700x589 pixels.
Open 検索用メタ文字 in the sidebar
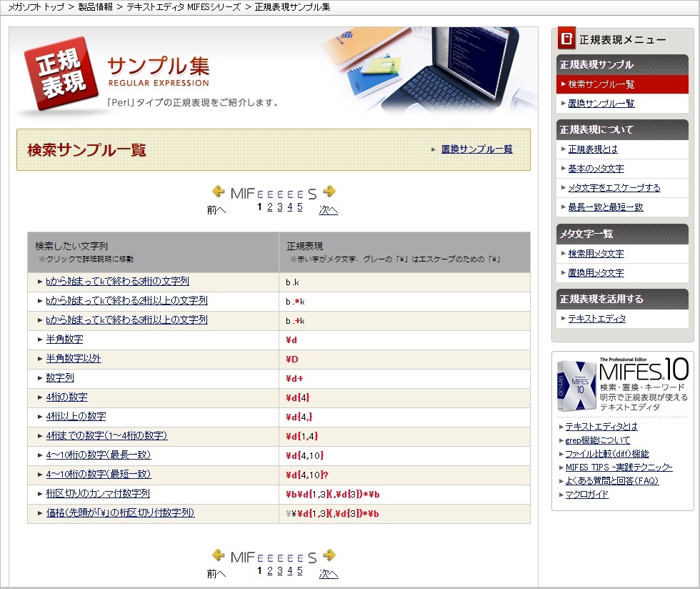pos(596,254)
